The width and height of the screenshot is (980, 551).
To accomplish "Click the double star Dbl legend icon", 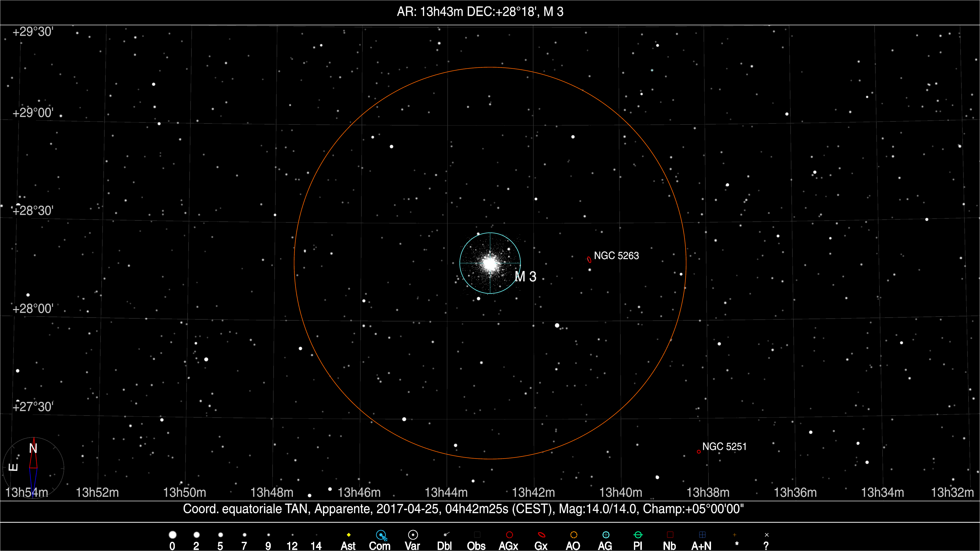I will (446, 534).
